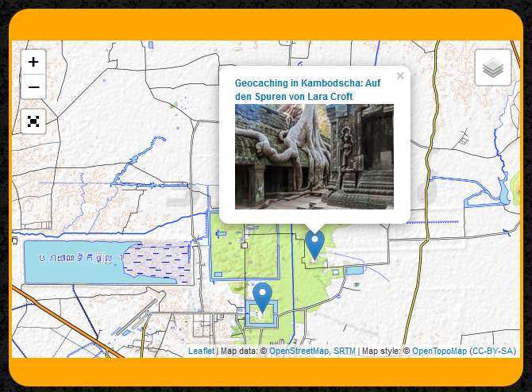Click the temple ruins photo in popup
Viewport: 532px width, 392px height.
[x=314, y=156]
